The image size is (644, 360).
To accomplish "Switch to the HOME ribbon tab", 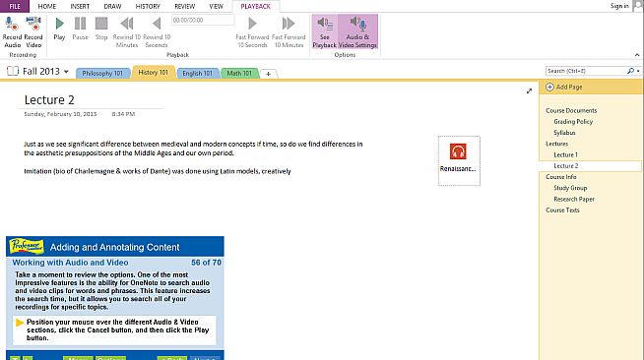I will pos(47,6).
